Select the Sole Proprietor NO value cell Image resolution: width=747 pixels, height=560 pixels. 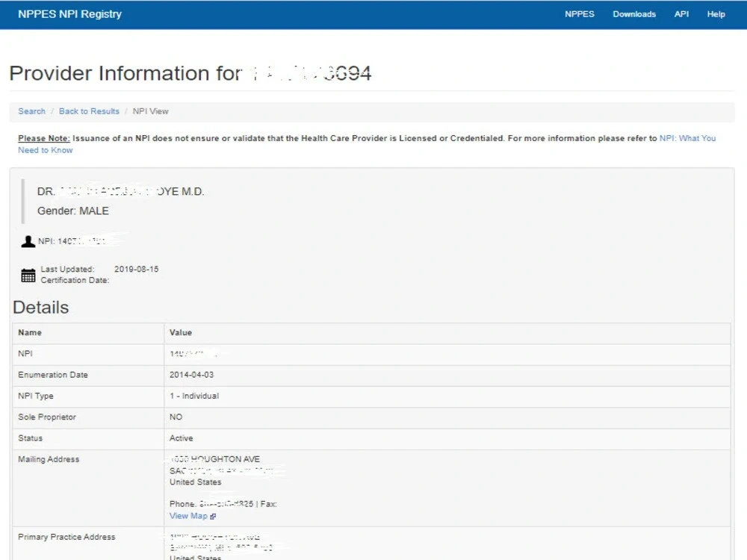pos(176,417)
